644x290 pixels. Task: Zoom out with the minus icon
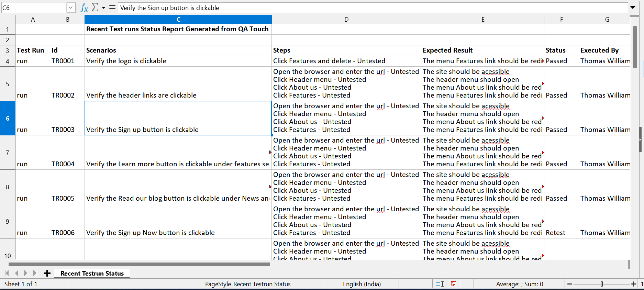click(x=569, y=284)
